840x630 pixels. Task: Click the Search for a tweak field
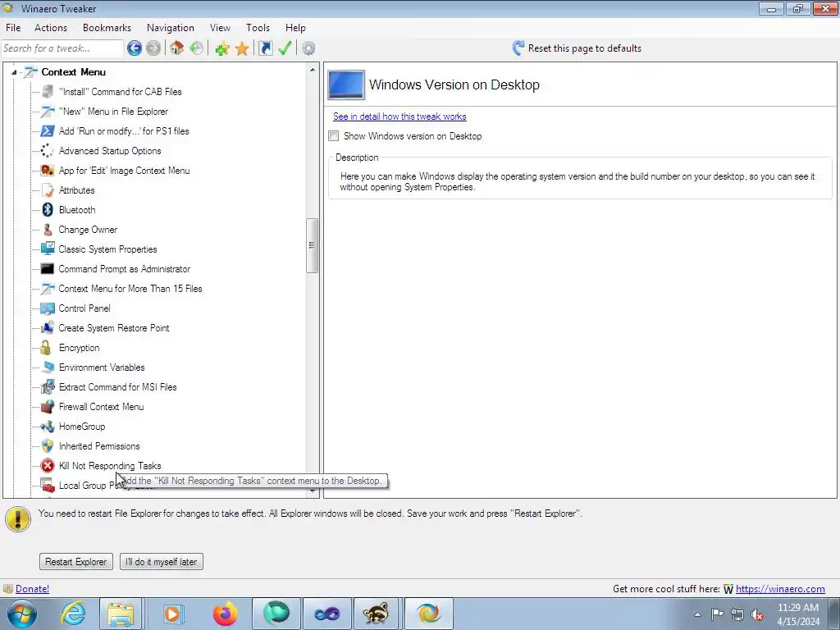(62, 48)
